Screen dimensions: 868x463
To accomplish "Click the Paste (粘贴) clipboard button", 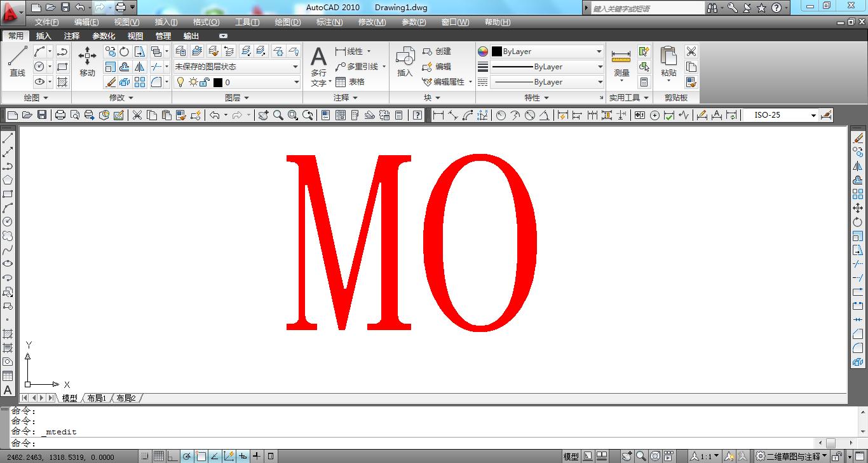I will pyautogui.click(x=668, y=65).
